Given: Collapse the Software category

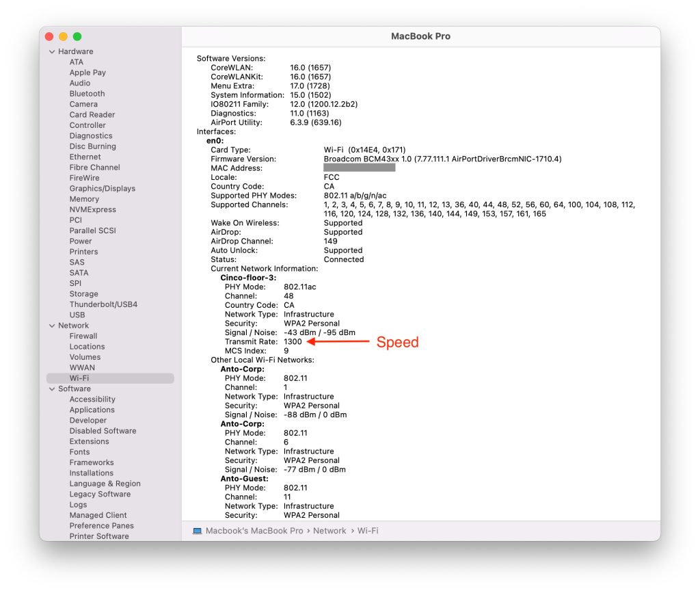Looking at the screenshot, I should click(51, 388).
